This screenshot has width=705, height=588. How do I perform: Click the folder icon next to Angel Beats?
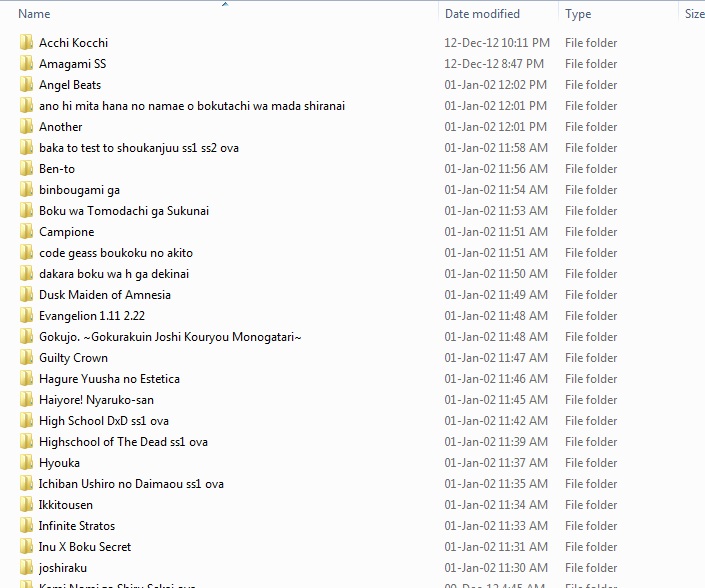tap(27, 85)
